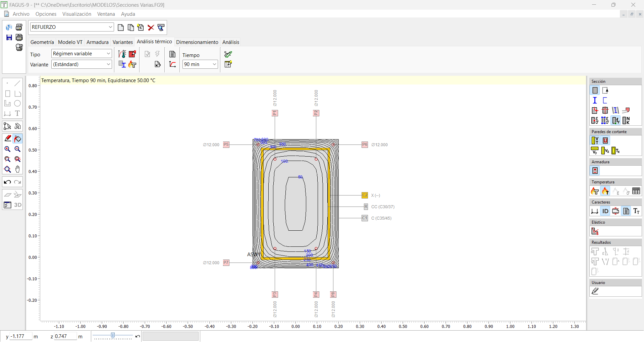Click the 3D view button

[x=17, y=205]
